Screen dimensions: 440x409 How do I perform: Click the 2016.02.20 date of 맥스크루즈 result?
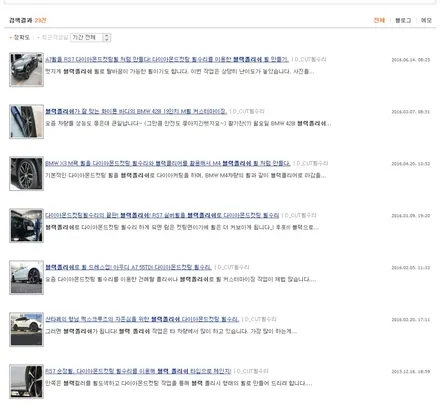tap(411, 320)
